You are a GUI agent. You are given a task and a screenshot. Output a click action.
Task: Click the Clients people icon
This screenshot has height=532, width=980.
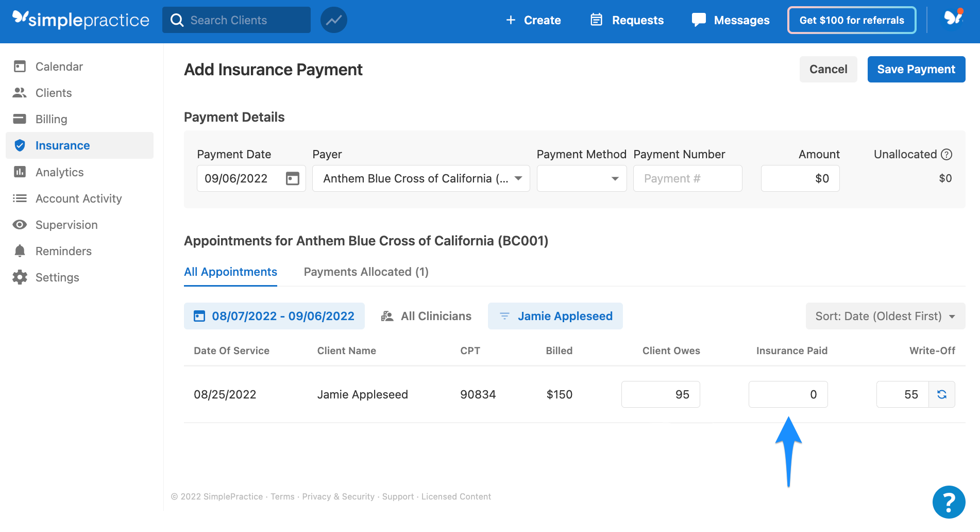(x=20, y=93)
